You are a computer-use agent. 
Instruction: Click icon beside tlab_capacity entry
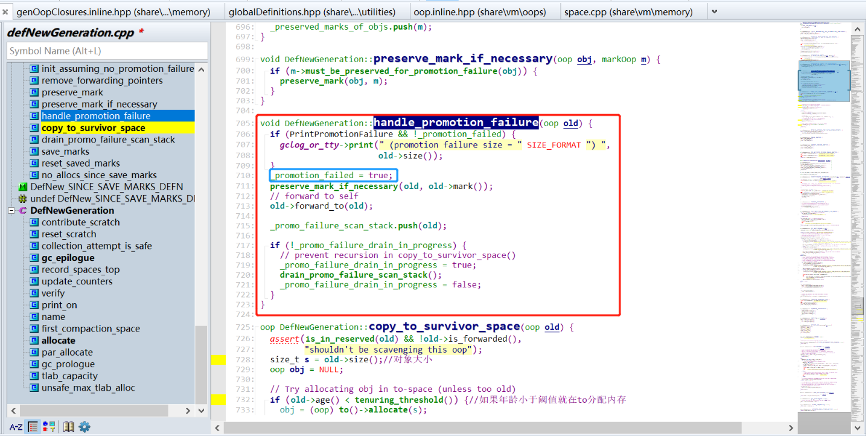click(x=34, y=376)
